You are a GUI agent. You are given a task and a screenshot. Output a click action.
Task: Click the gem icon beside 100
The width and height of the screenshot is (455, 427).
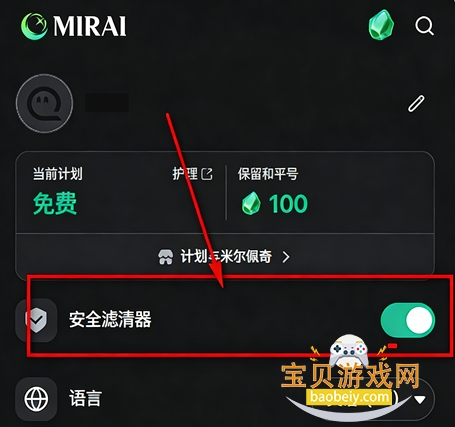tap(251, 203)
